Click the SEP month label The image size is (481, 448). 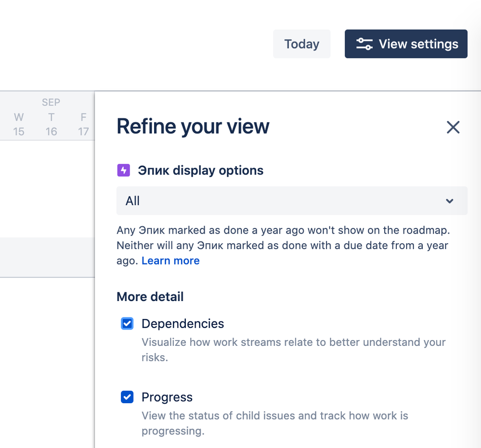point(51,102)
